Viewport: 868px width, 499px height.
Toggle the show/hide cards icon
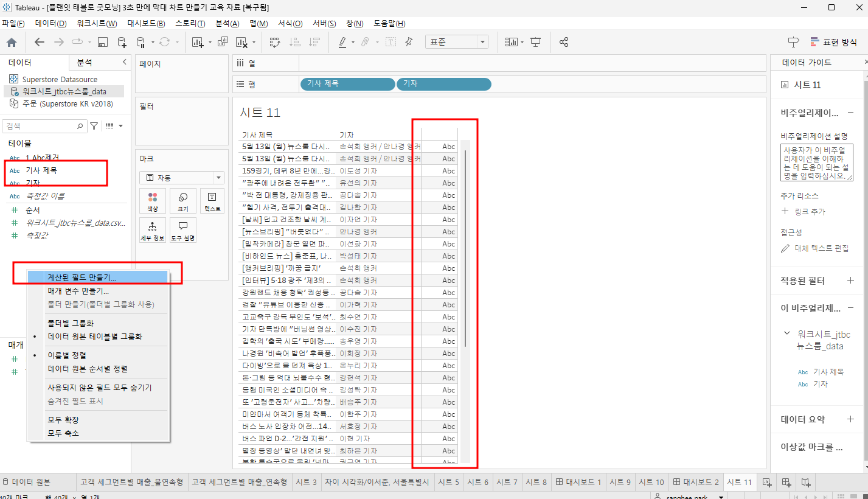pyautogui.click(x=510, y=42)
